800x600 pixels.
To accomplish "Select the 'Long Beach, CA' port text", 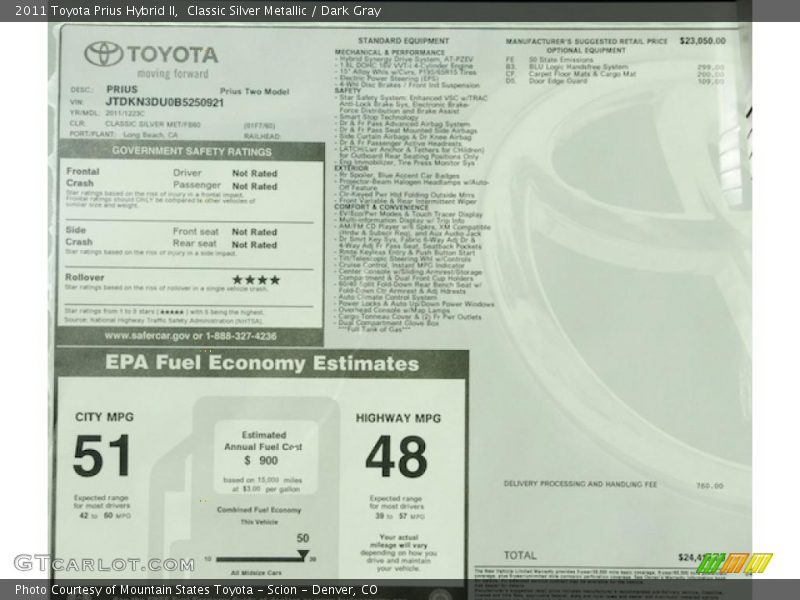I will tap(151, 135).
